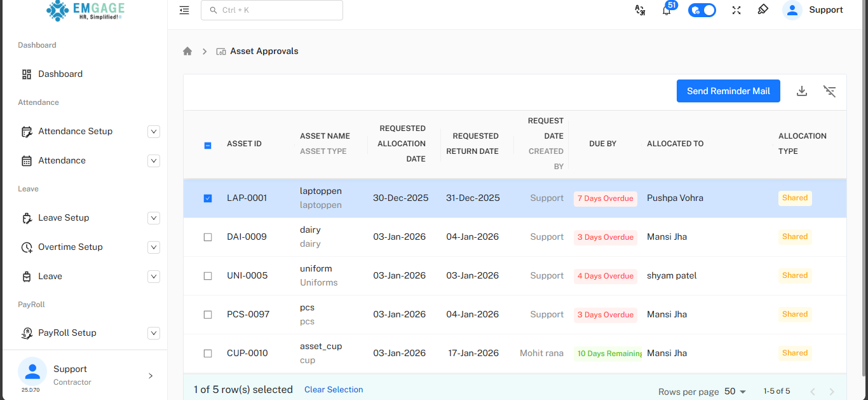Tick the checkbox for CUP-0010
Screen dimensions: 868x400
208,354
